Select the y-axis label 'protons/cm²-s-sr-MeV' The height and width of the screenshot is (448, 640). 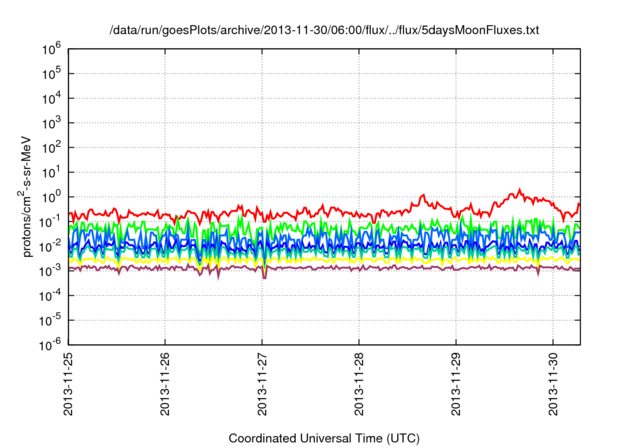point(25,196)
